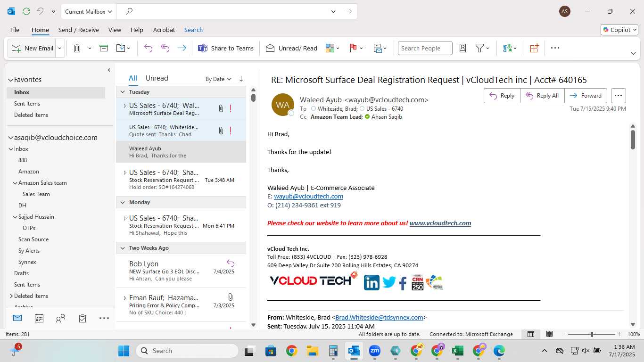The image size is (644, 362).
Task: Collapse the Sajjad Hussain folder
Action: [15, 217]
